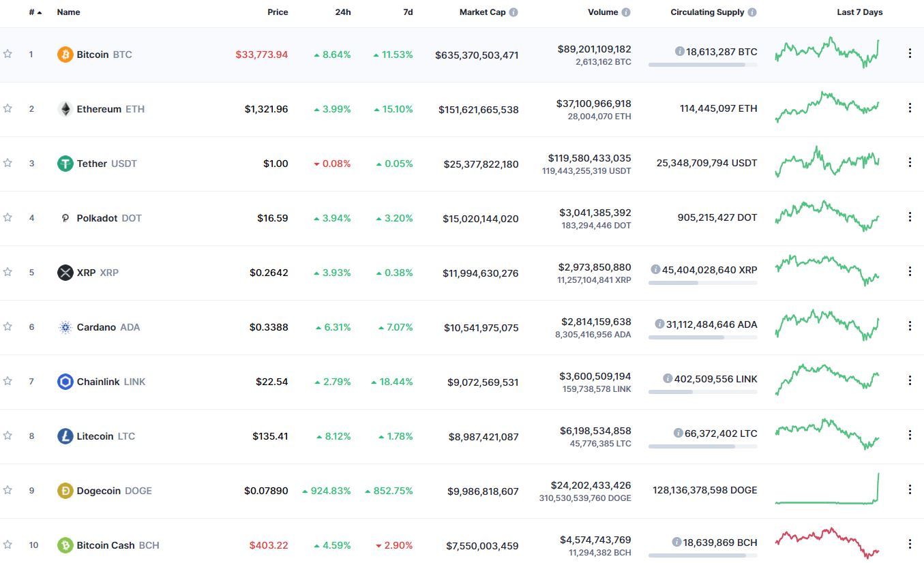This screenshot has height=563, width=924.
Task: Open the Market Cap info tooltip icon
Action: pos(513,12)
